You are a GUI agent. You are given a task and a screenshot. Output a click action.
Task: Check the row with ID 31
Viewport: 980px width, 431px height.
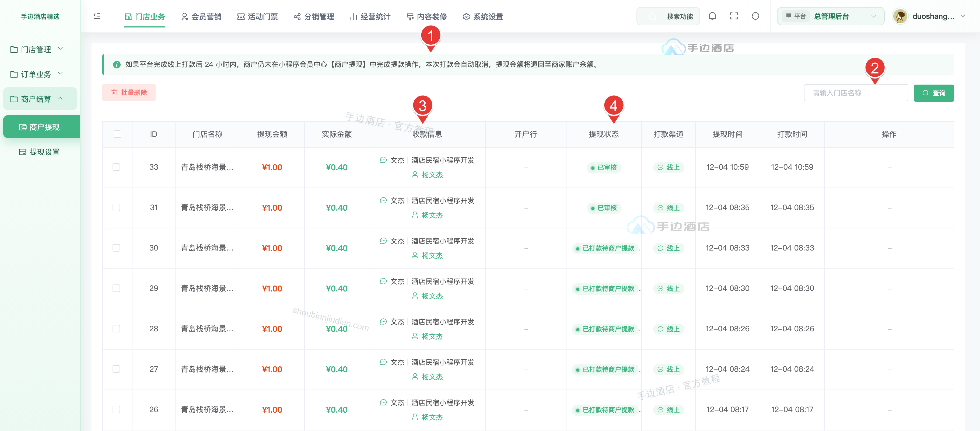(x=116, y=207)
